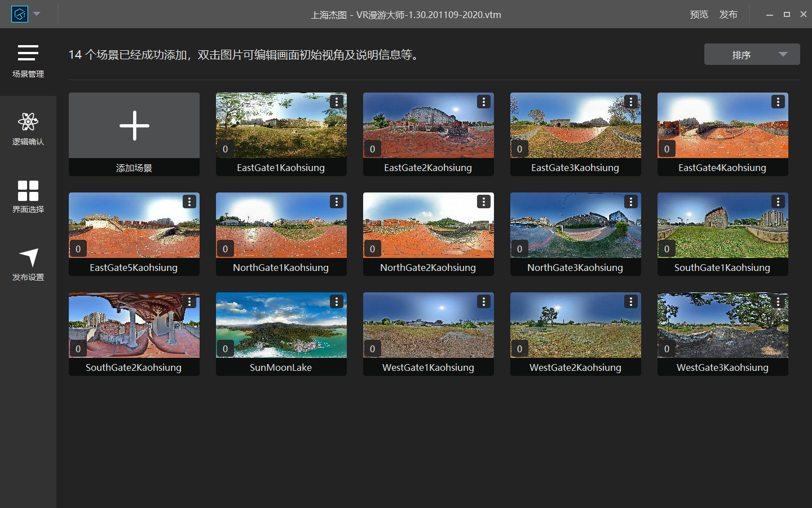Open more options dropdown for EastGate4Kaohsiung
This screenshot has height=508, width=812.
[778, 102]
